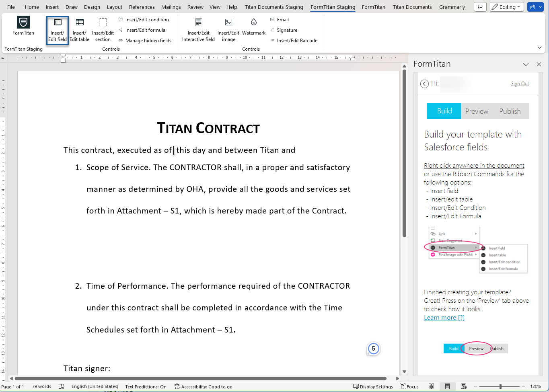Click the zoom slider handle
The image size is (549, 392).
[500, 387]
